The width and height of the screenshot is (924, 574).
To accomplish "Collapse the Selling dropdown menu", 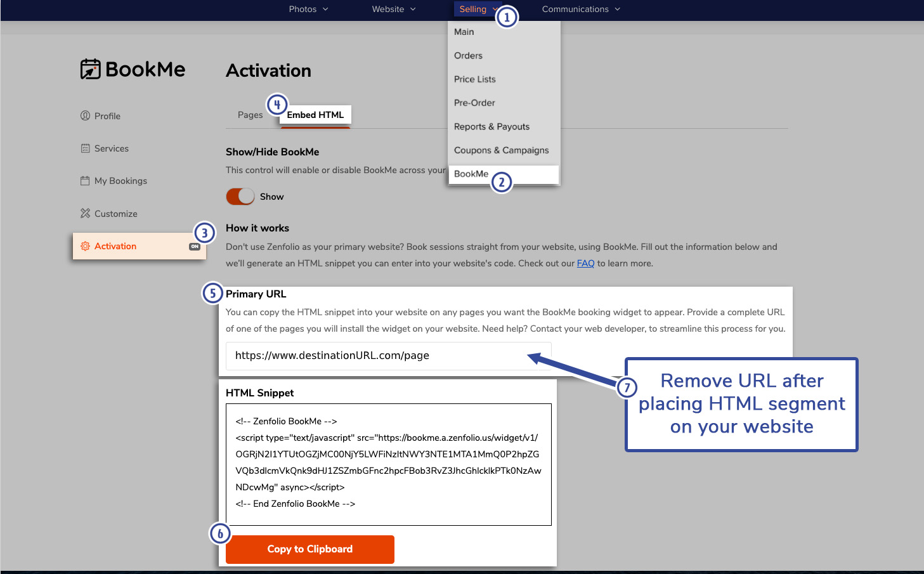I will pos(478,9).
